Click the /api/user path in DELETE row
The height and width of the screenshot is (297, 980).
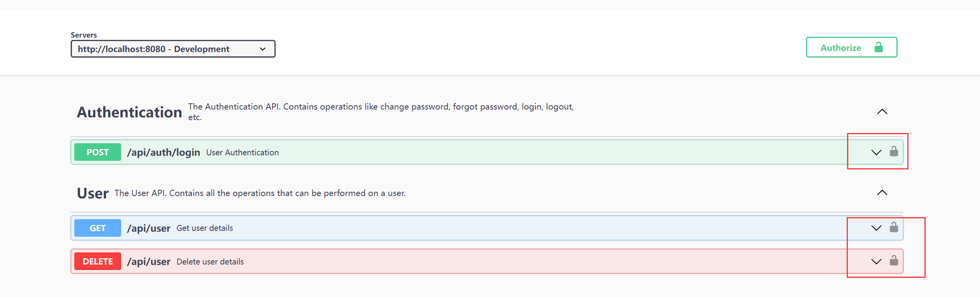pyautogui.click(x=149, y=261)
